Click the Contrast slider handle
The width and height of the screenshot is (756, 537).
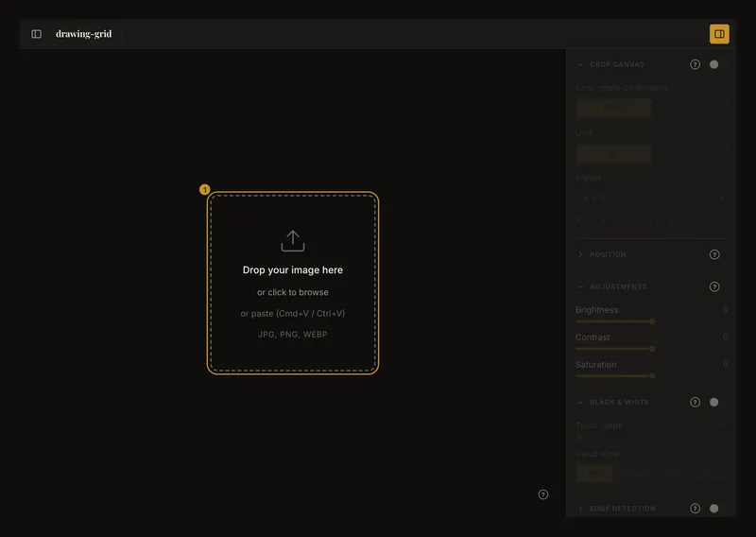652,348
